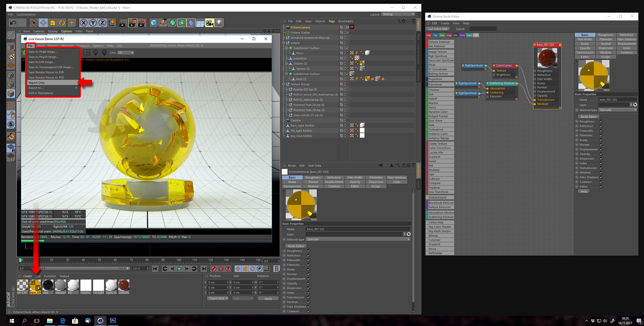Toggle the Transmission checkbox in attribute panel
The image size is (644, 326).
point(309,297)
